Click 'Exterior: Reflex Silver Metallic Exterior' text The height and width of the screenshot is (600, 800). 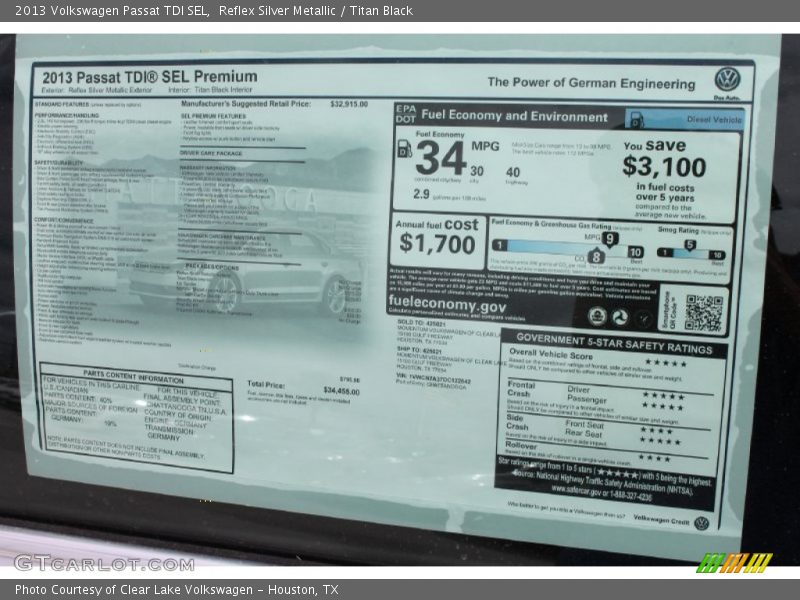pos(97,90)
